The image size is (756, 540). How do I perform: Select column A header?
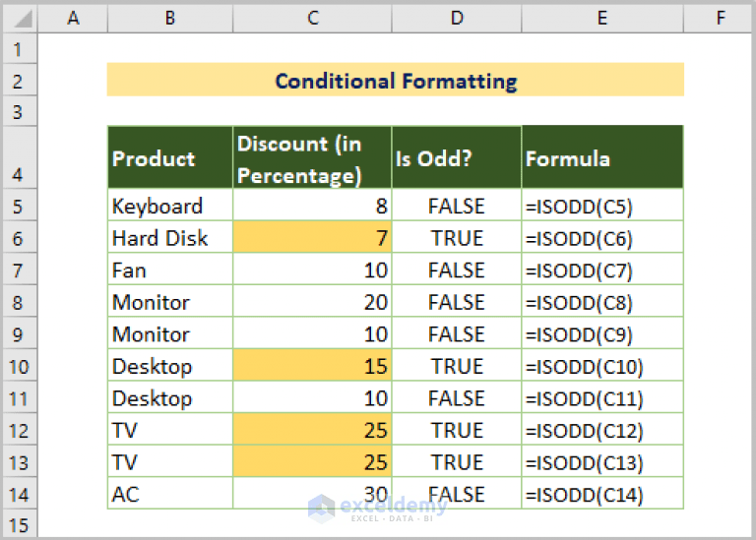point(73,19)
